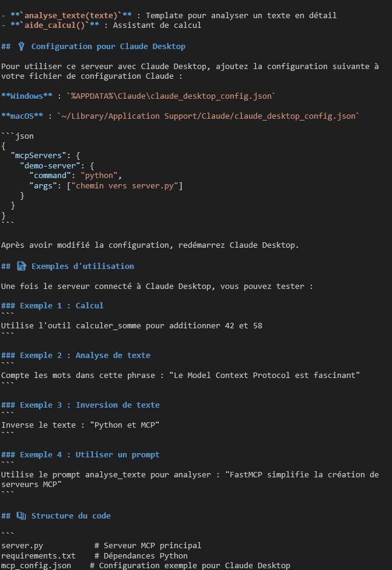This screenshot has height=570, width=392.
Task: Click the heading 'Configuration pour Claude Desktop'
Action: pos(108,47)
